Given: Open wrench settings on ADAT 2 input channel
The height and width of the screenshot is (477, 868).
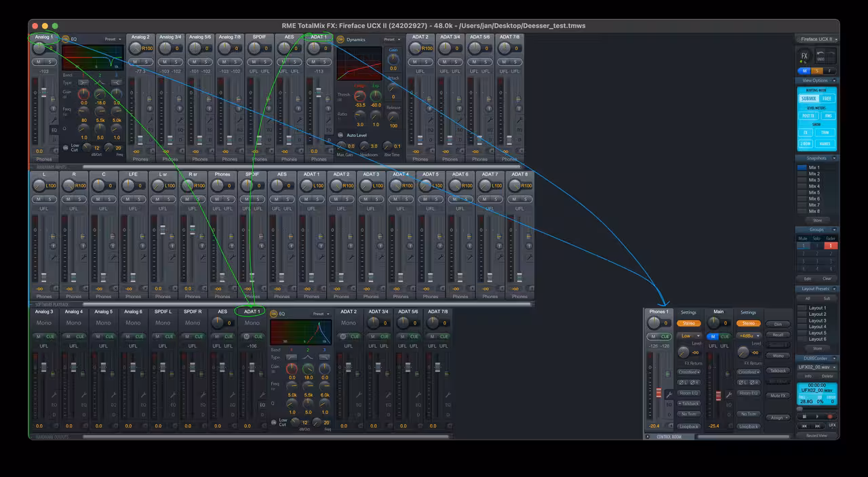Looking at the screenshot, I should 431,119.
